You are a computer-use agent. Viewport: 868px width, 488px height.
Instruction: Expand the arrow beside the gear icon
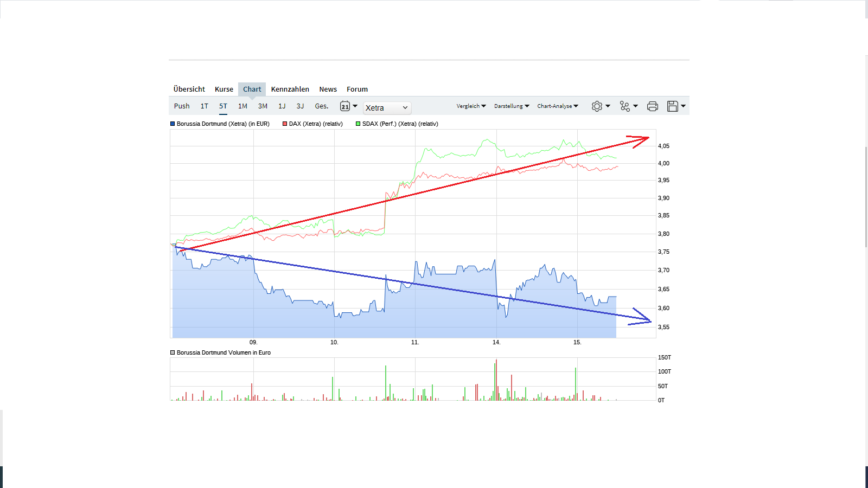[608, 106]
